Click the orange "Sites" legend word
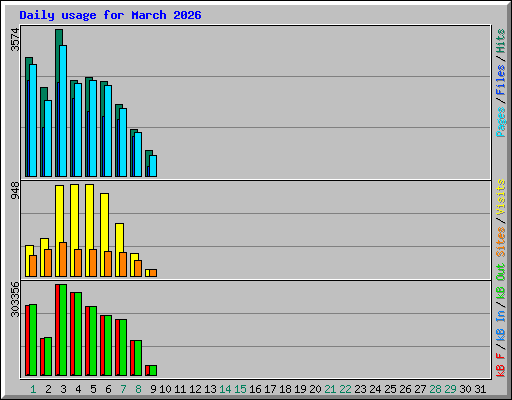Screen dimensions: 512x400 [x=501, y=241]
